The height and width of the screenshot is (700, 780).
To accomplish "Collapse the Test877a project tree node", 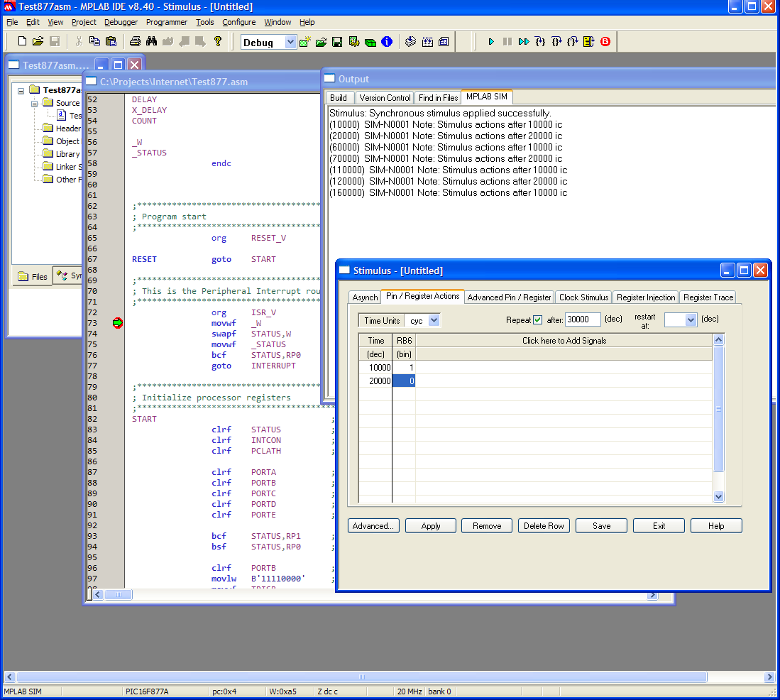I will click(x=21, y=91).
